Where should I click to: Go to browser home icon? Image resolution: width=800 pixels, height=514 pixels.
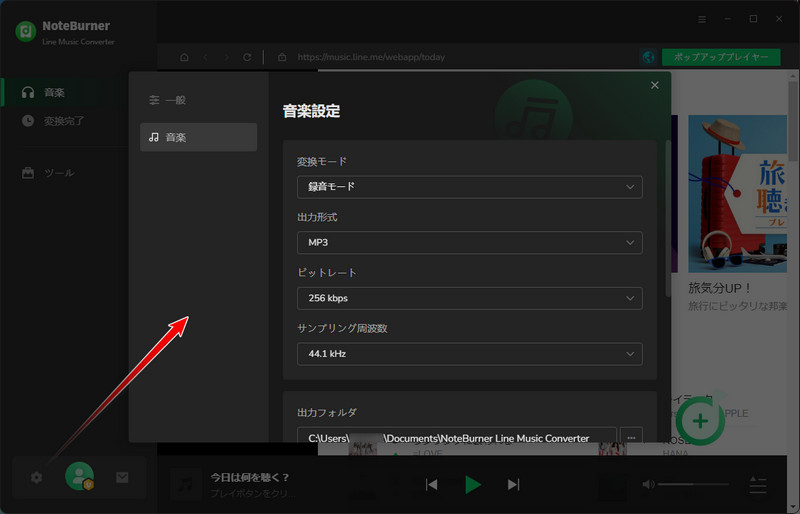point(184,57)
